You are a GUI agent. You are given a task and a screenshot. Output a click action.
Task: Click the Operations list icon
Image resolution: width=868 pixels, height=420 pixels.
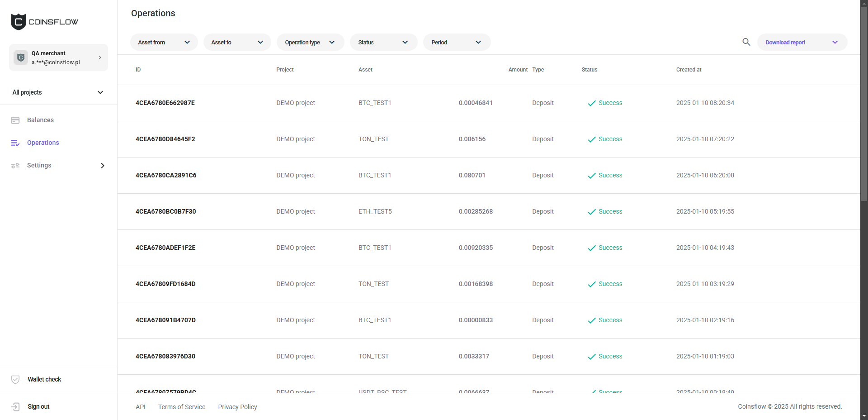point(15,143)
